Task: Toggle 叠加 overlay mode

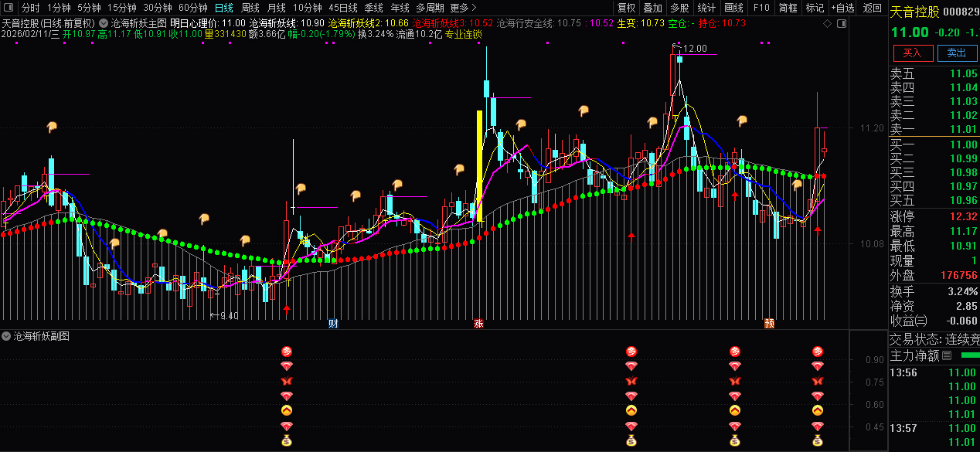Action: point(653,8)
